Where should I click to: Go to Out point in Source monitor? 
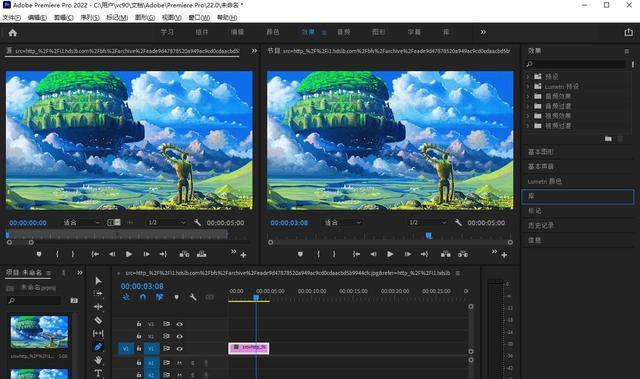tap(163, 254)
